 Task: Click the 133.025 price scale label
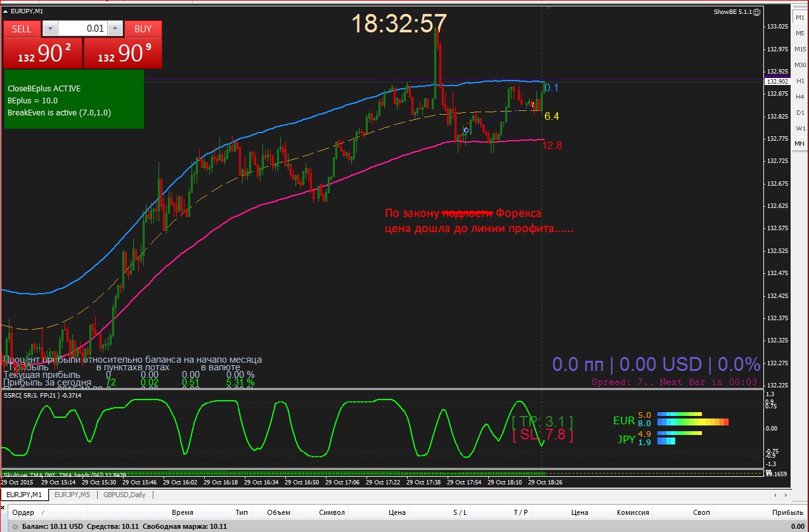tap(777, 27)
